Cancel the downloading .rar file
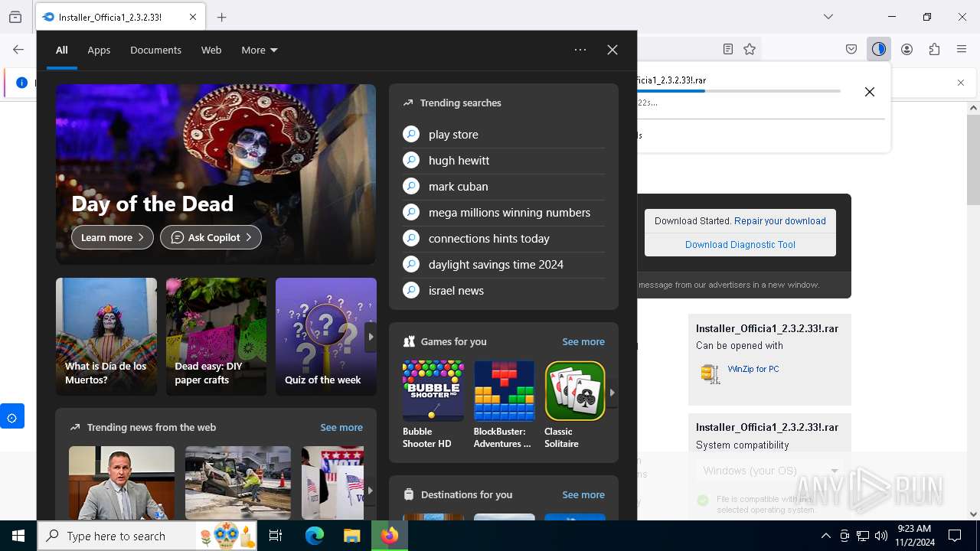This screenshot has width=980, height=551. [870, 92]
